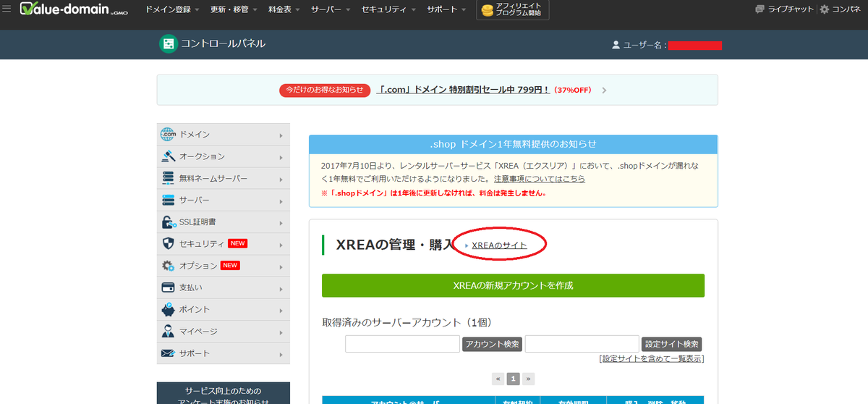Click the options gears icon
868x404 pixels.
point(168,266)
